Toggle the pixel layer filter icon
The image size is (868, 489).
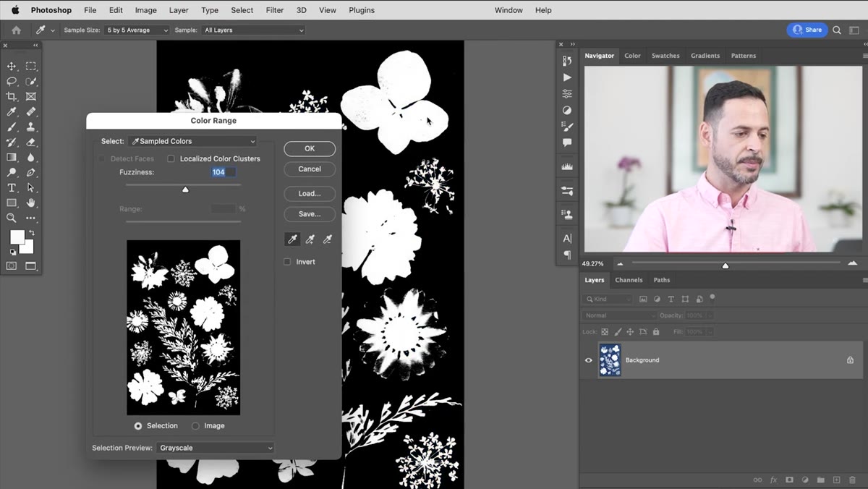(643, 299)
